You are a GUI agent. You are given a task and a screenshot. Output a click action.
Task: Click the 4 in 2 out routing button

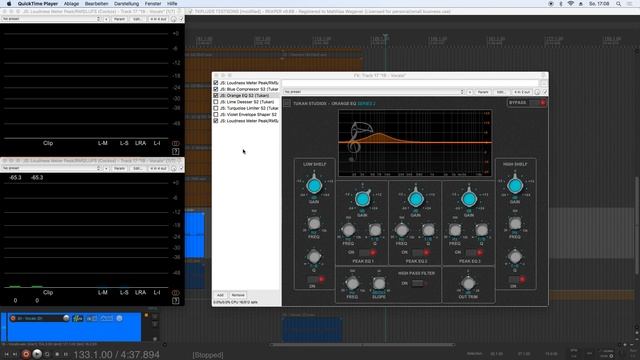522,92
